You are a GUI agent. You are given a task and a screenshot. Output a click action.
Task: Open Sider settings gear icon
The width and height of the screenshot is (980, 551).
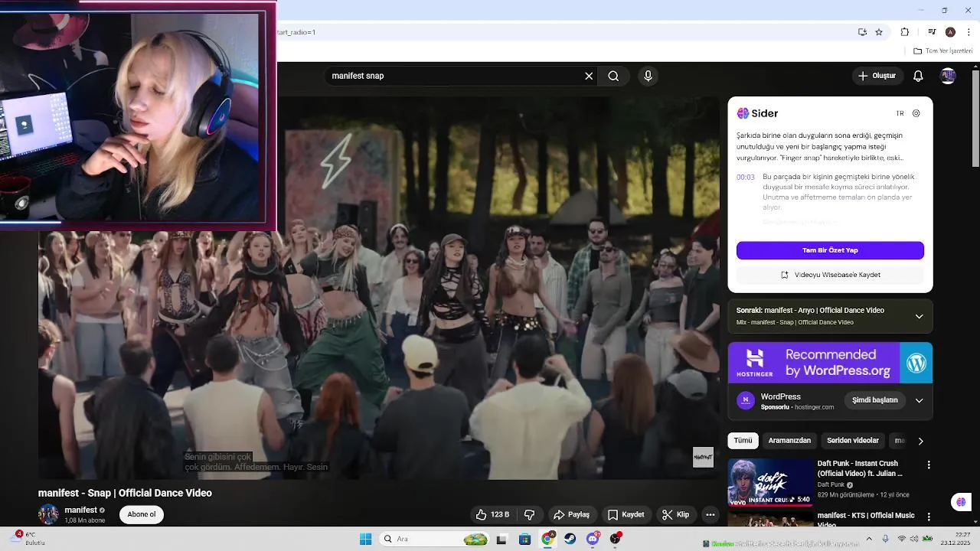(916, 113)
